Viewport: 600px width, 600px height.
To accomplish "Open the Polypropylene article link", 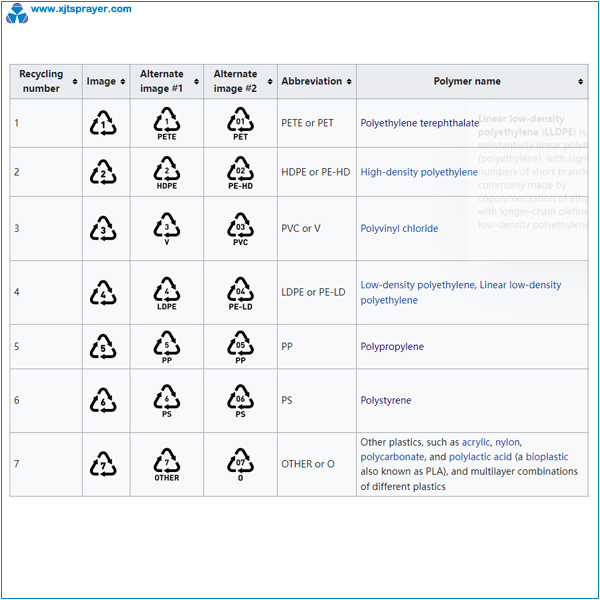I will (x=392, y=347).
